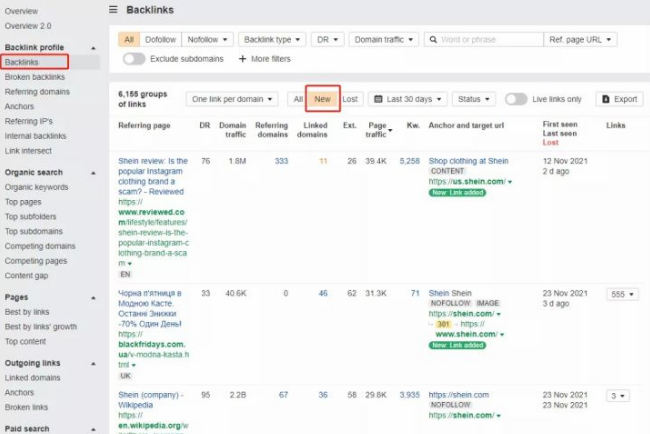The width and height of the screenshot is (650, 434).
Task: Open the hamburger menu beside Backlinks title
Action: coord(113,9)
